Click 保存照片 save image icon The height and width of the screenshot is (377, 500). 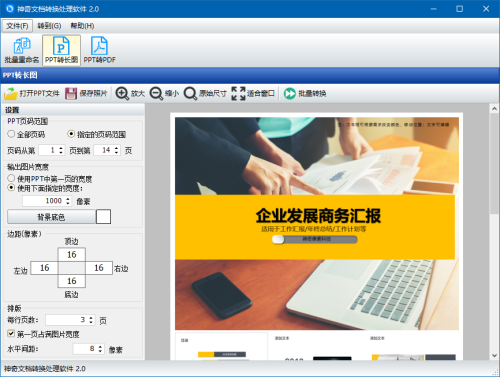pyautogui.click(x=86, y=94)
